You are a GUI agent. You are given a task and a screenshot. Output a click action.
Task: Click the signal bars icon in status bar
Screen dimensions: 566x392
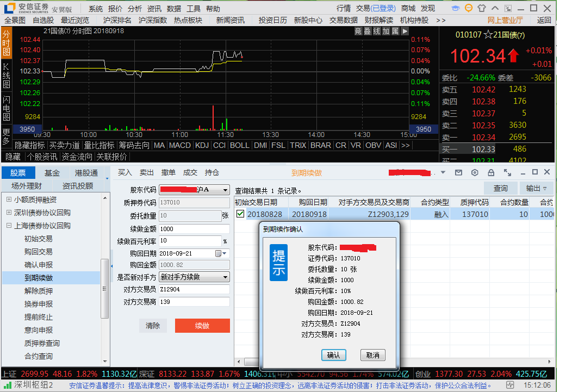tap(7, 385)
